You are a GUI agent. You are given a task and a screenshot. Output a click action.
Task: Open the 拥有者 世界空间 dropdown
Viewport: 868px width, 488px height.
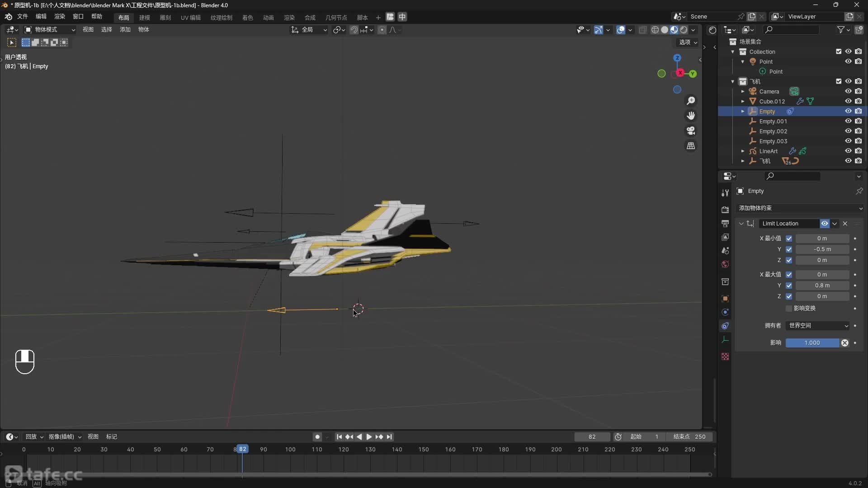click(x=818, y=326)
